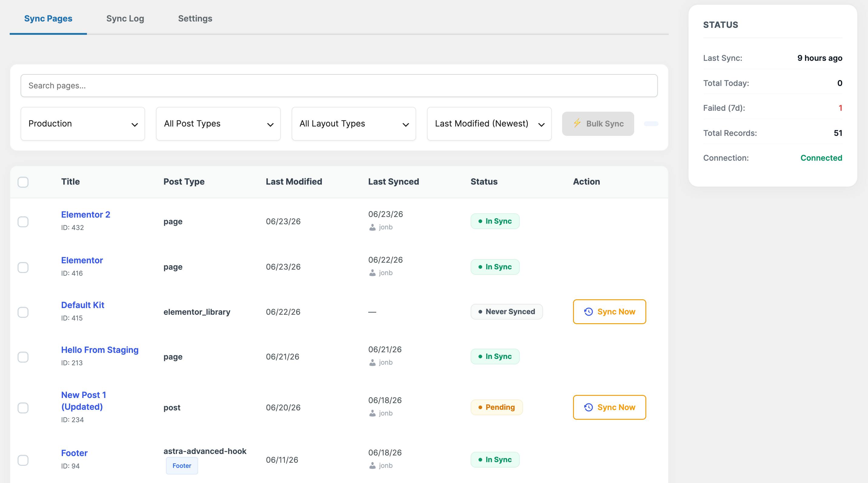Click the Title column header
Viewport: 868px width, 483px height.
point(71,182)
